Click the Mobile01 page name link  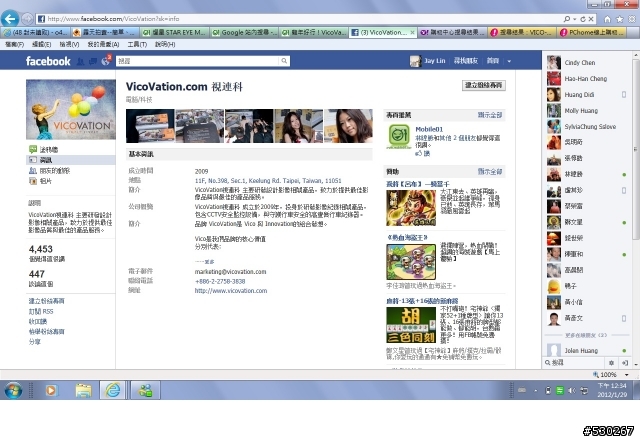point(429,129)
